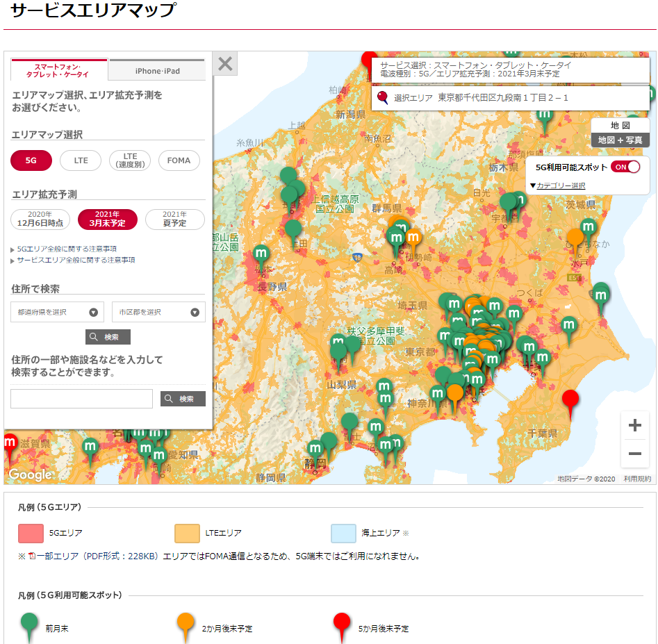Image resolution: width=658 pixels, height=644 pixels.
Task: Select 2021年3月末予定 forecast
Action: pos(108,219)
